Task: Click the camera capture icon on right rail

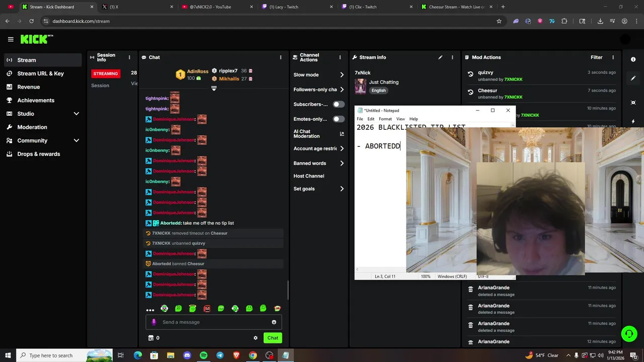Action: [633, 103]
